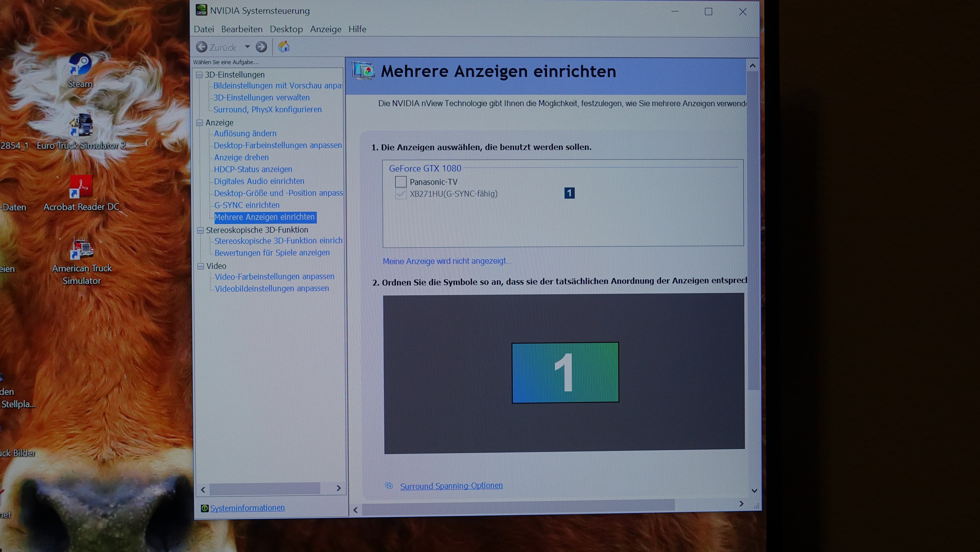Click the Home icon in toolbar
Viewport: 980px width, 552px height.
point(284,47)
